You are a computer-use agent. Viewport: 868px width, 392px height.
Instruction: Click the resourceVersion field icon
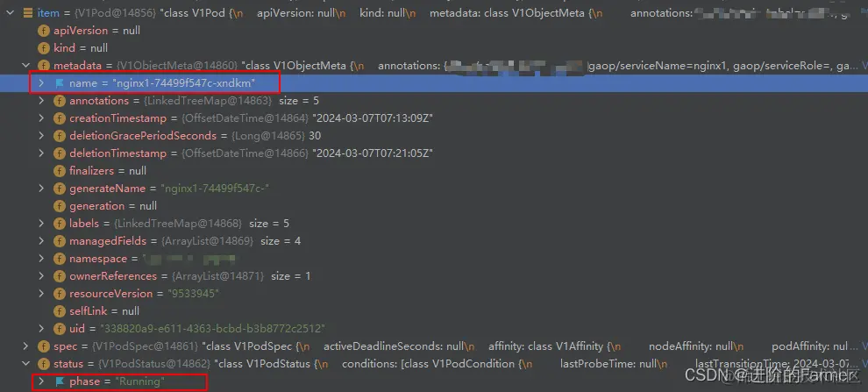coord(60,294)
